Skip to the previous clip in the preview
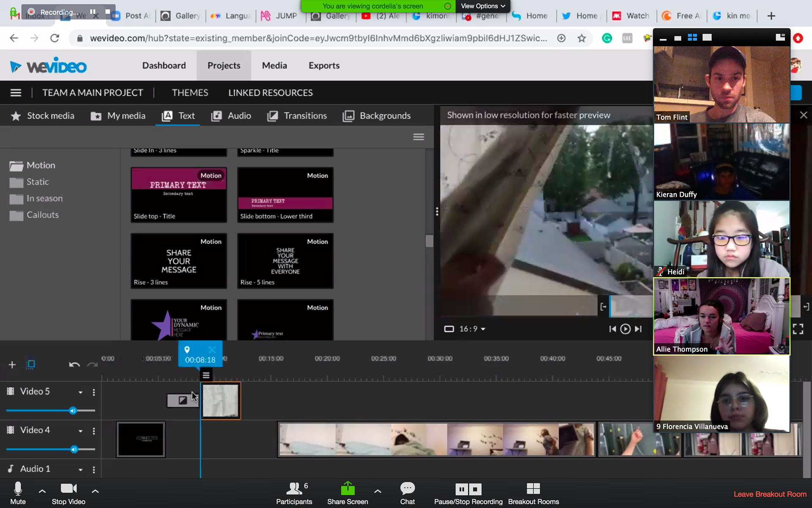 pos(612,329)
